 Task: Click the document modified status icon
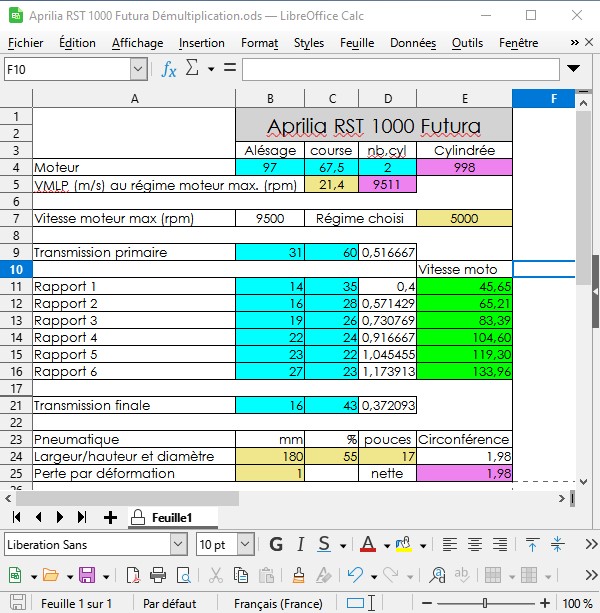[18, 603]
